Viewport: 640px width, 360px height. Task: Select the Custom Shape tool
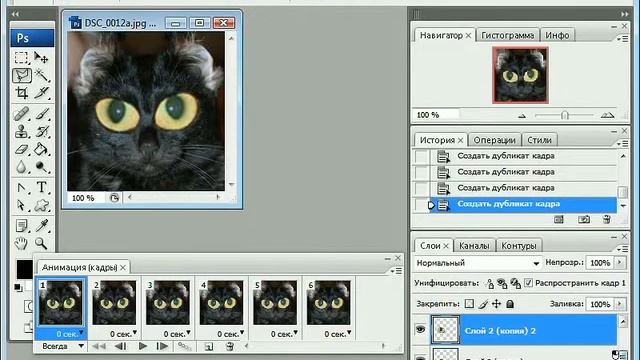pos(41,205)
